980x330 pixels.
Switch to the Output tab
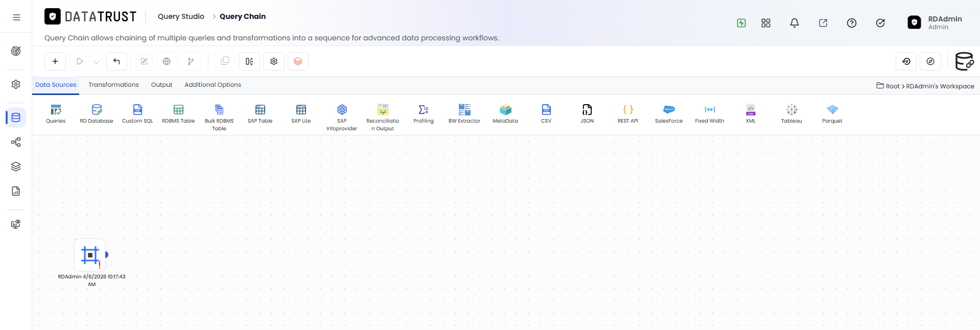[x=161, y=85]
